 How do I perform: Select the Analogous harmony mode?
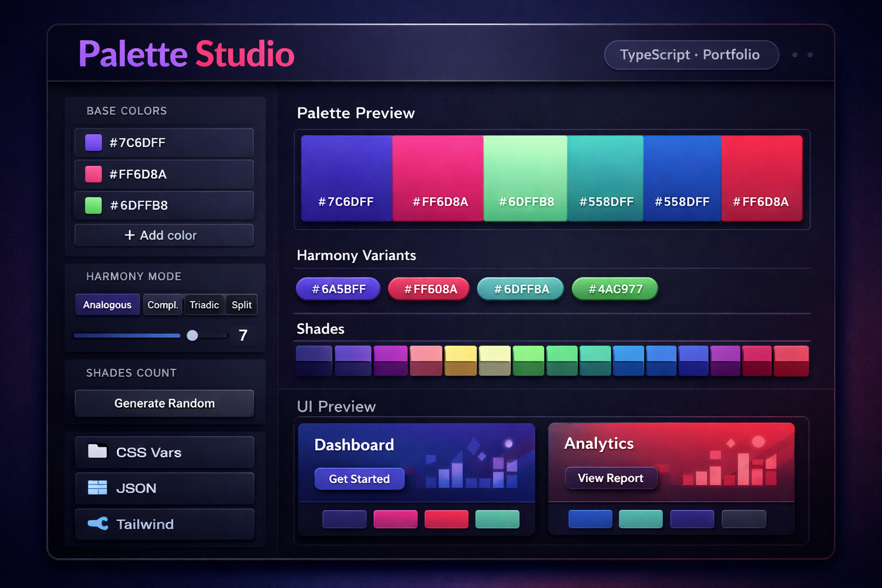[x=107, y=304]
